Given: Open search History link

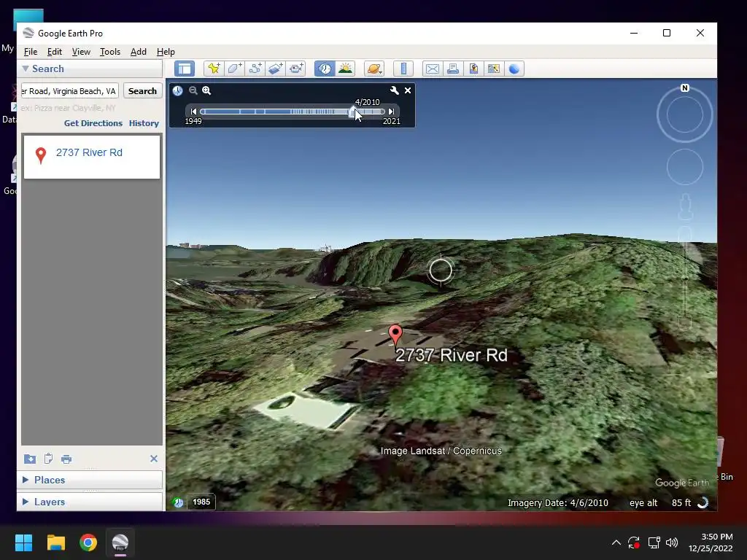Looking at the screenshot, I should [144, 122].
